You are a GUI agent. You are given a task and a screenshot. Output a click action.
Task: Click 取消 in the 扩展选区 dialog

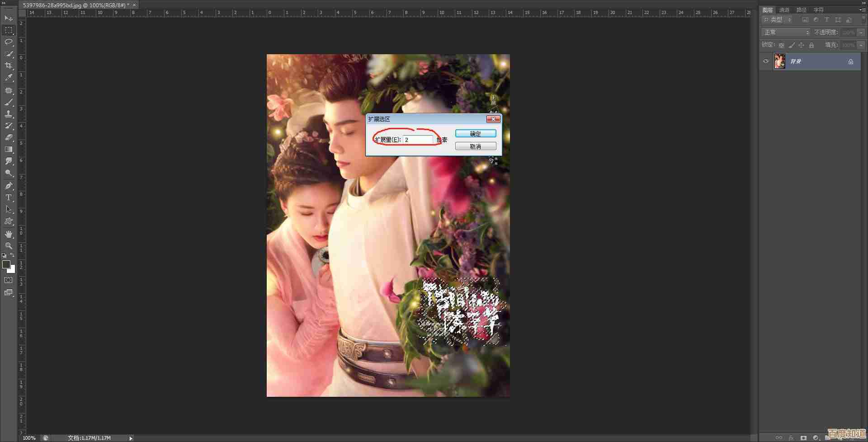click(475, 146)
